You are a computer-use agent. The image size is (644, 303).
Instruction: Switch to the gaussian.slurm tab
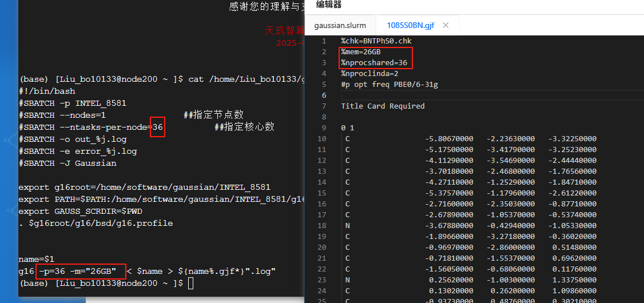point(341,25)
